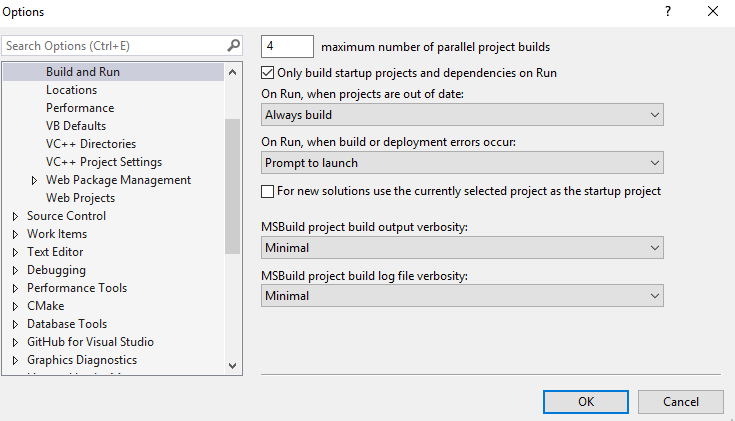Enable currently selected project as startup checkbox

click(267, 191)
